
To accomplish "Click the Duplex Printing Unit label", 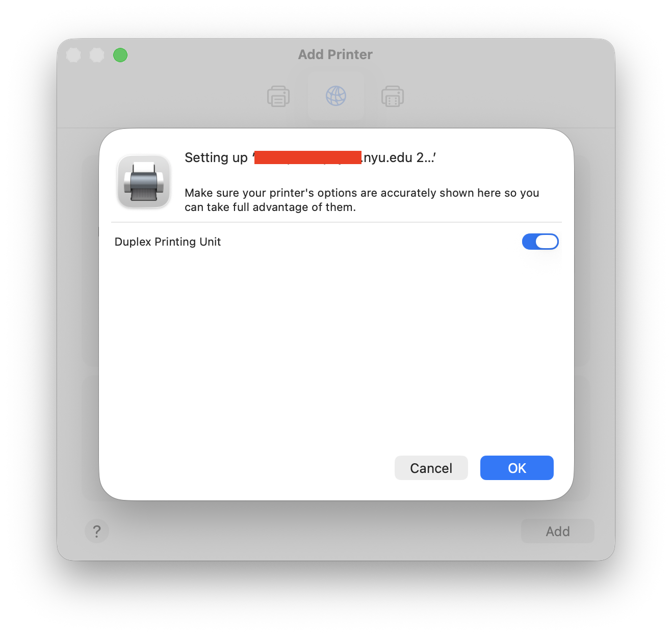I will (x=167, y=242).
